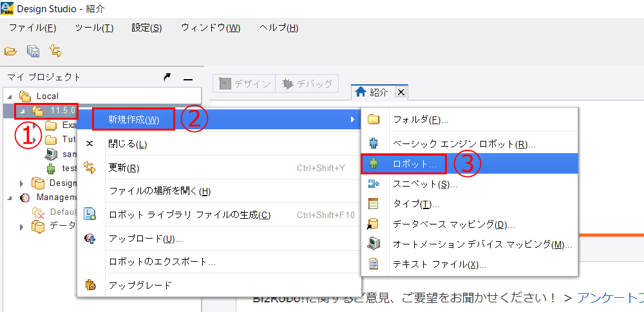Collapse the Local tree node

[10, 96]
